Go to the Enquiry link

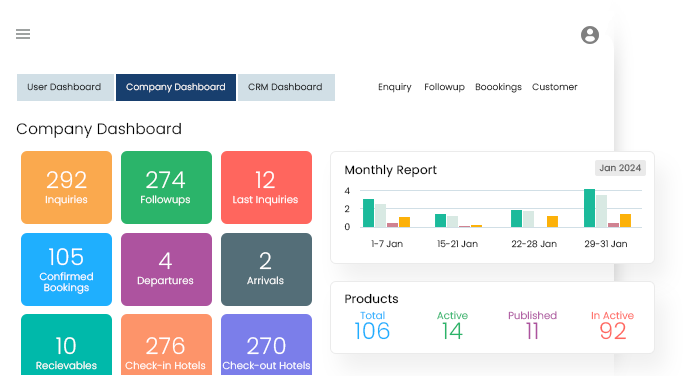coord(395,87)
